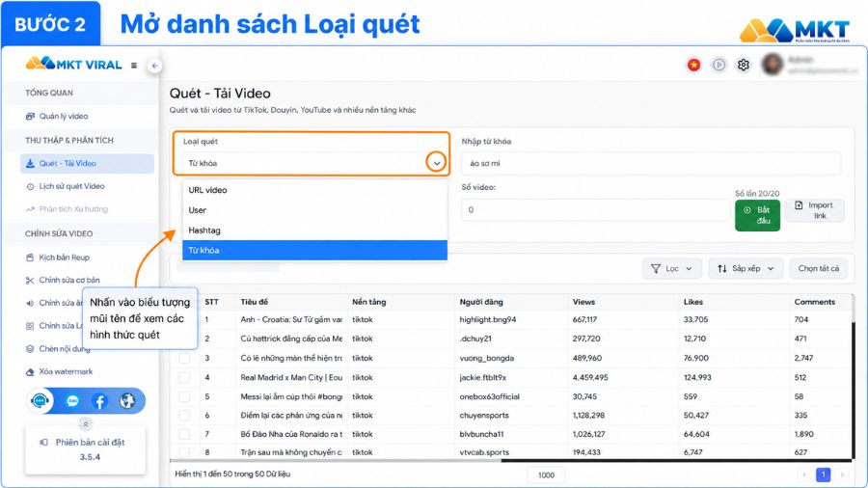This screenshot has height=488, width=868.
Task: Click the Quản lý video icon
Action: (30, 116)
